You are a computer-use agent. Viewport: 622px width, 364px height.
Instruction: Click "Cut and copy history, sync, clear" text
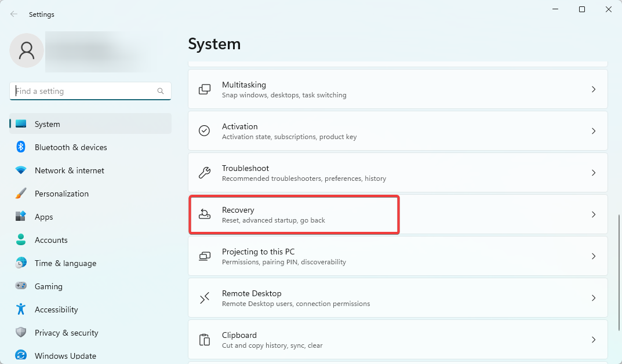tap(272, 345)
